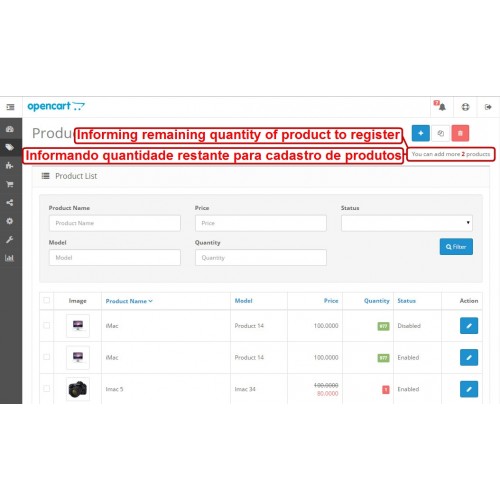Image resolution: width=500 pixels, height=500 pixels.
Task: Open the help lifebuoy menu
Action: click(x=465, y=107)
